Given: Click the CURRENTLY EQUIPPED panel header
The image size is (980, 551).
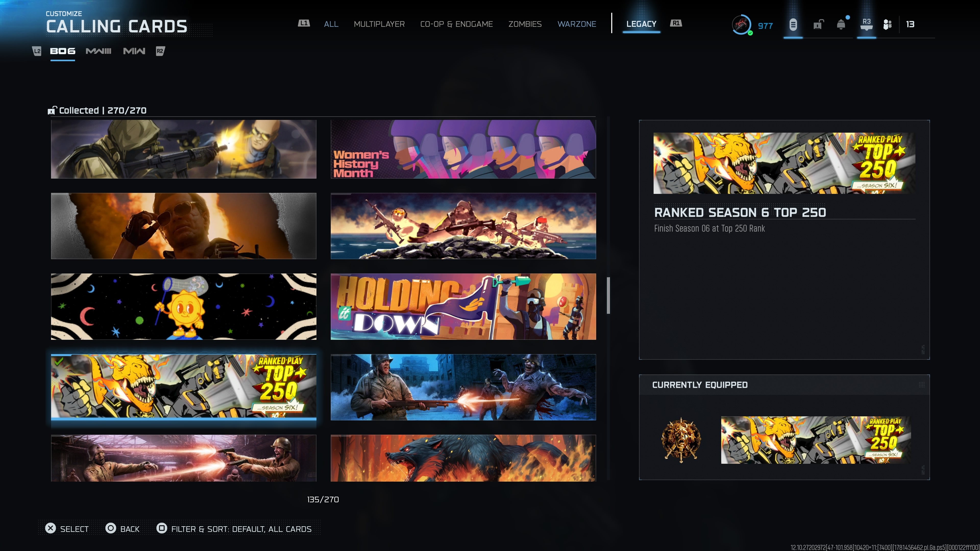Looking at the screenshot, I should pyautogui.click(x=700, y=385).
